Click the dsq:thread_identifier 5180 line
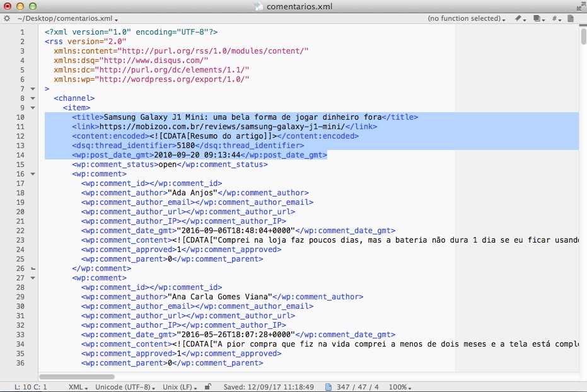Image resolution: width=587 pixels, height=392 pixels. pos(188,146)
